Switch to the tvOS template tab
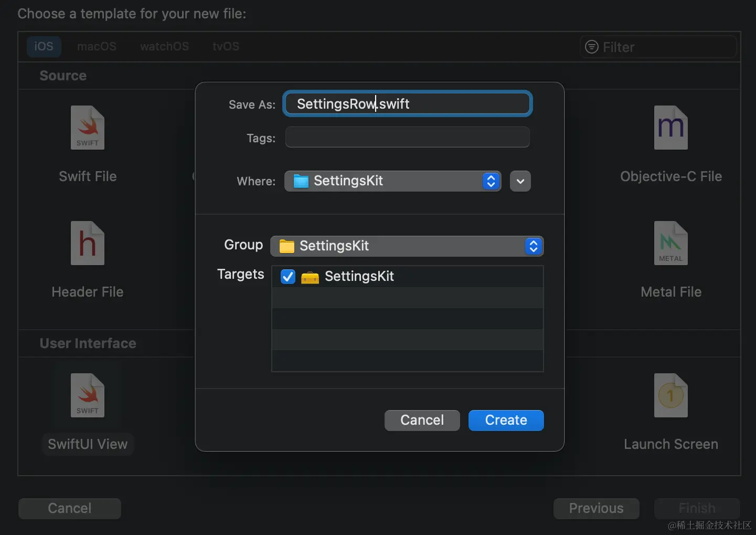The height and width of the screenshot is (535, 756). tap(226, 46)
